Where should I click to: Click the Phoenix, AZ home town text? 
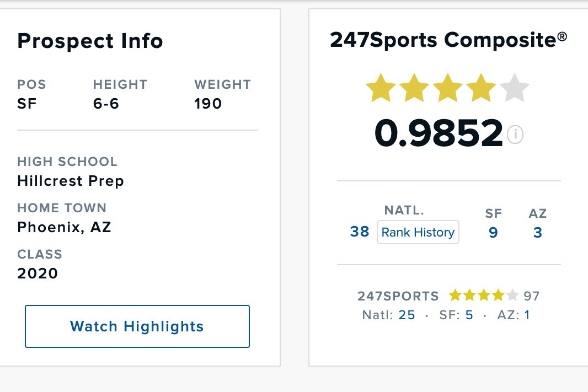pyautogui.click(x=64, y=227)
